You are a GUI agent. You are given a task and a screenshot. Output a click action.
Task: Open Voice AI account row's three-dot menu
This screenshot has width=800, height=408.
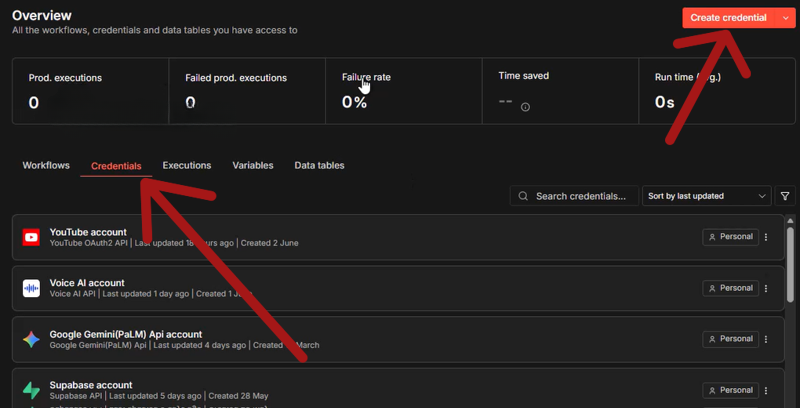click(766, 288)
